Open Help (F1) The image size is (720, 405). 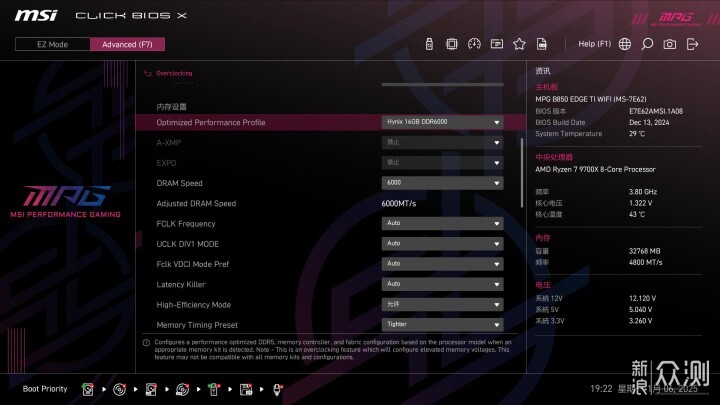click(594, 44)
